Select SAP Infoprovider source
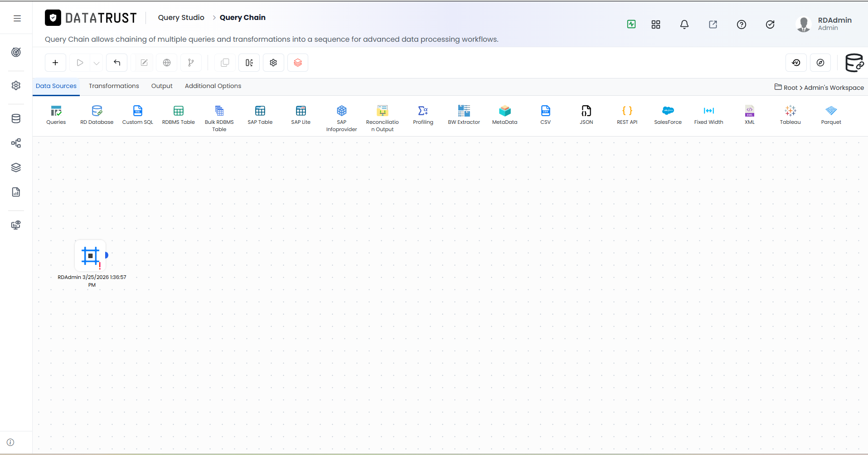868x455 pixels. 342,118
